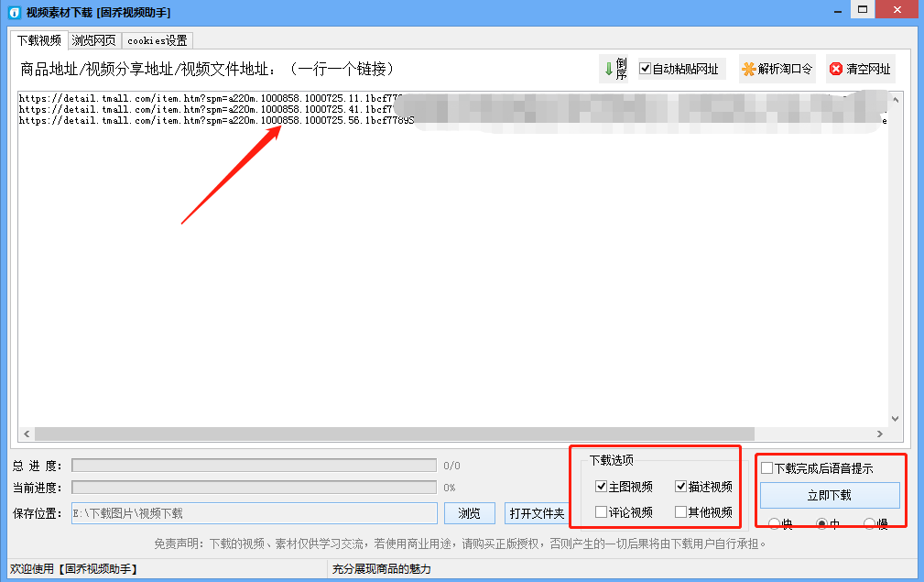Uncheck the 主图视频 download option
Image resolution: width=924 pixels, height=582 pixels.
[601, 487]
